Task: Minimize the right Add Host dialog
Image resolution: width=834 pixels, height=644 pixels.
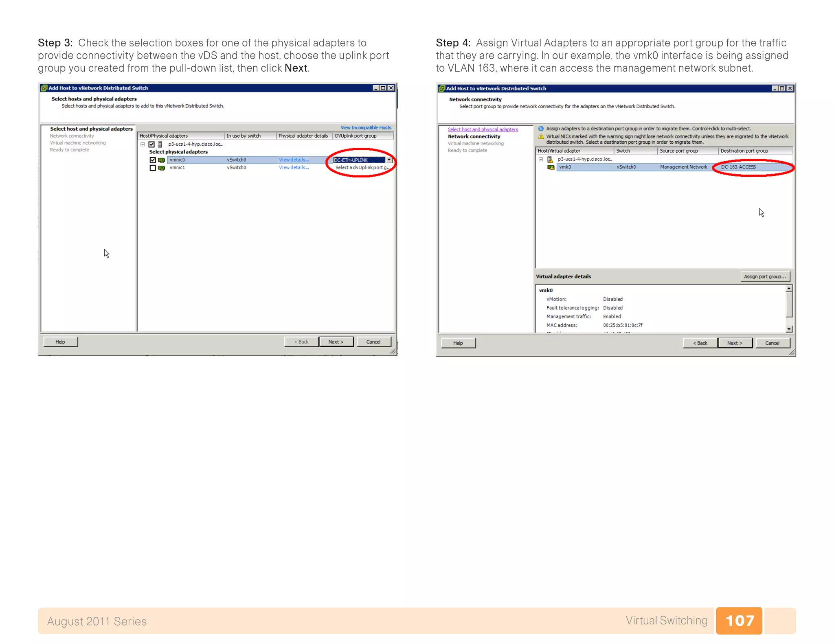Action: 775,88
